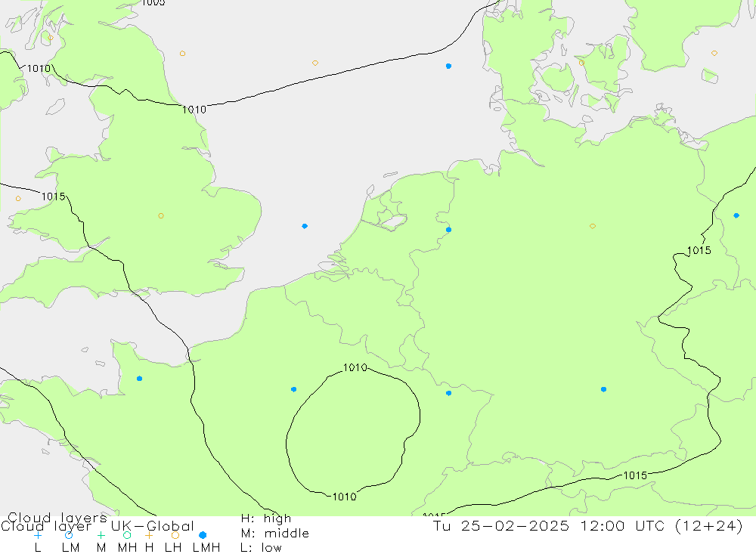
Task: Click the 'M: middle' legend text
Action: [x=275, y=534]
